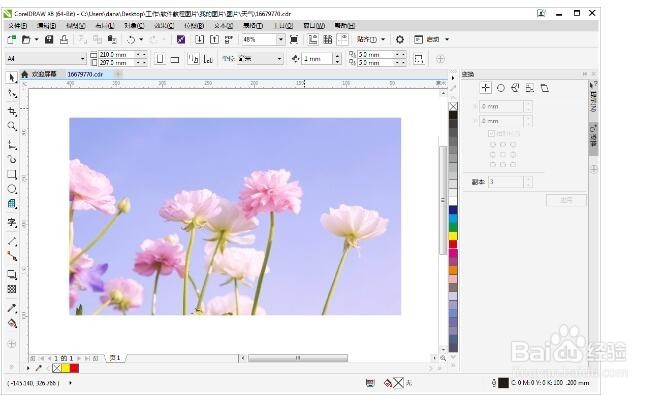Open the 文件(F) menu

[x=18, y=25]
